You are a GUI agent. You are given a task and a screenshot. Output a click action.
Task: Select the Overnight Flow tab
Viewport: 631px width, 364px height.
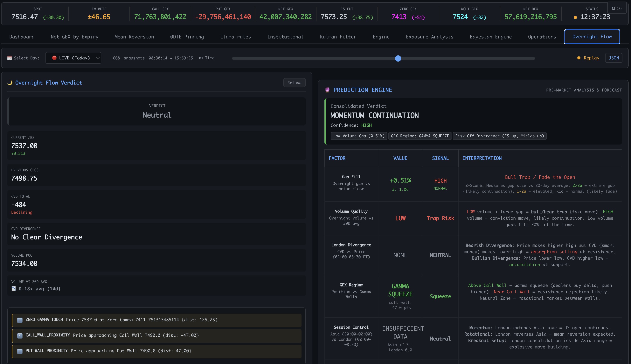click(x=592, y=37)
